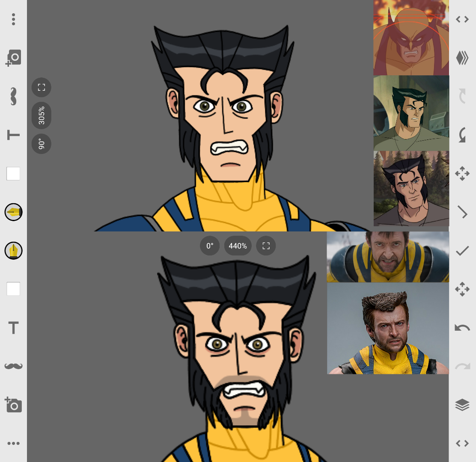Select the upright yellow pen nib tool
The image size is (476, 462).
click(13, 251)
